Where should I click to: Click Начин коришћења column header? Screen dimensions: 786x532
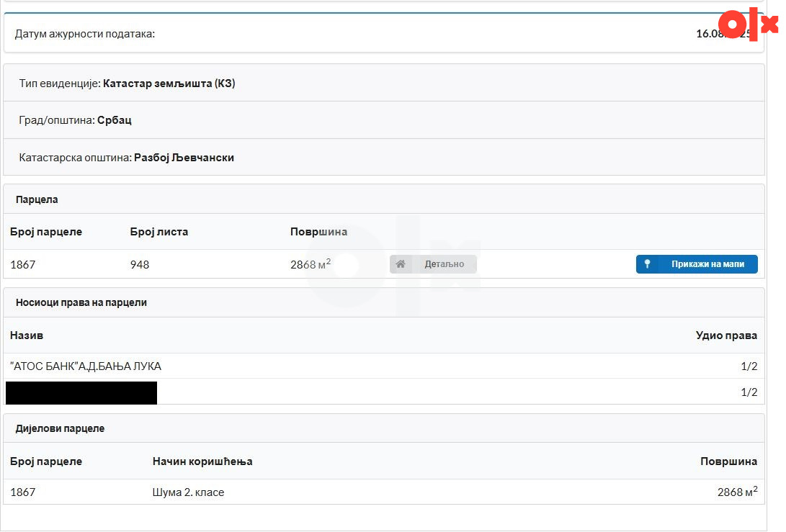[202, 461]
